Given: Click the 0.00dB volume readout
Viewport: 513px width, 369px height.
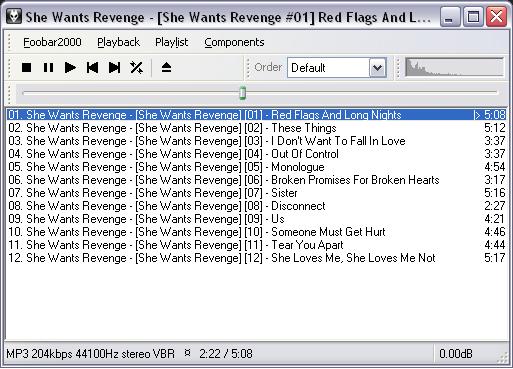Looking at the screenshot, I should pyautogui.click(x=456, y=354).
